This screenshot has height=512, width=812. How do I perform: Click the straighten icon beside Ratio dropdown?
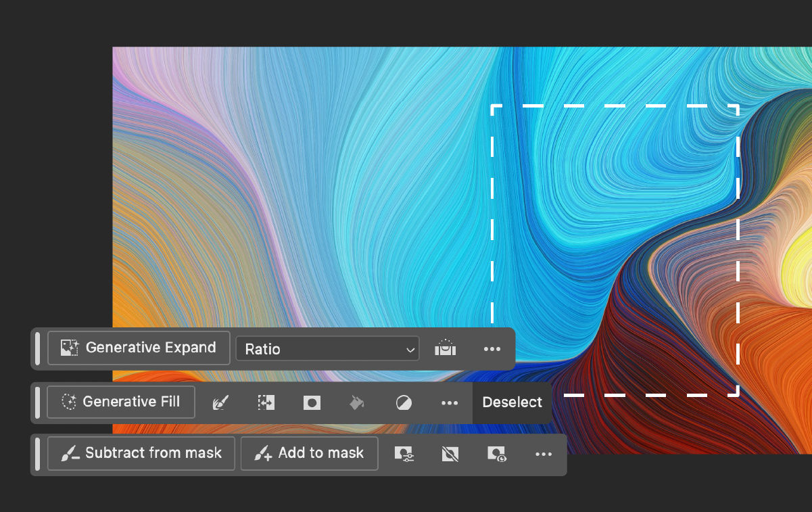[x=446, y=348]
